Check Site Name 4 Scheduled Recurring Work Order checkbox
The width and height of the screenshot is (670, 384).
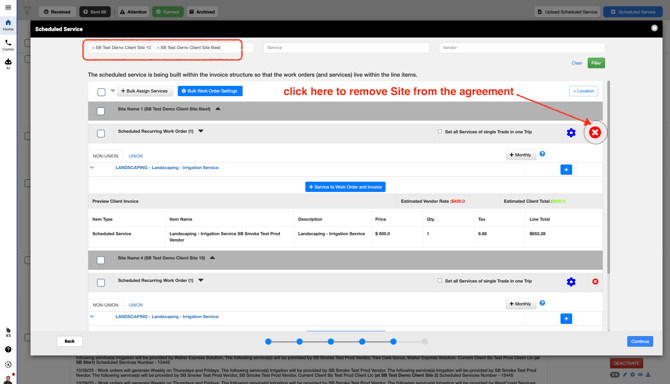(x=101, y=282)
